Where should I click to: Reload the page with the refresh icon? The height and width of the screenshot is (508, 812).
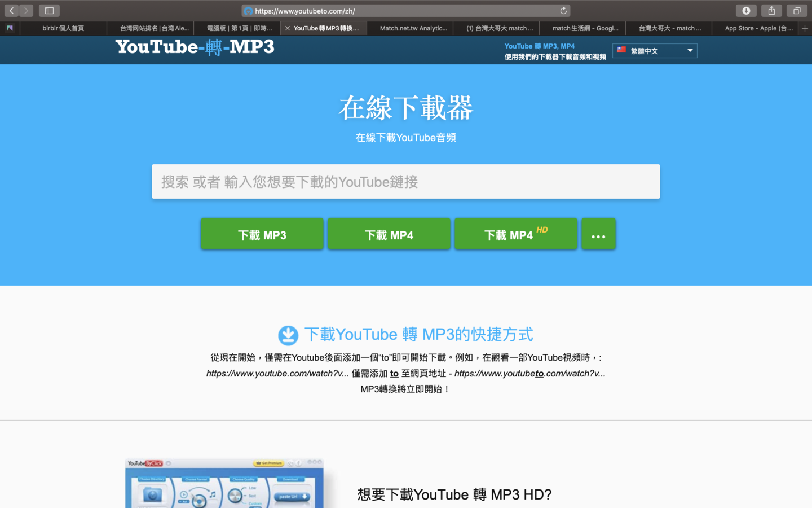coord(563,11)
